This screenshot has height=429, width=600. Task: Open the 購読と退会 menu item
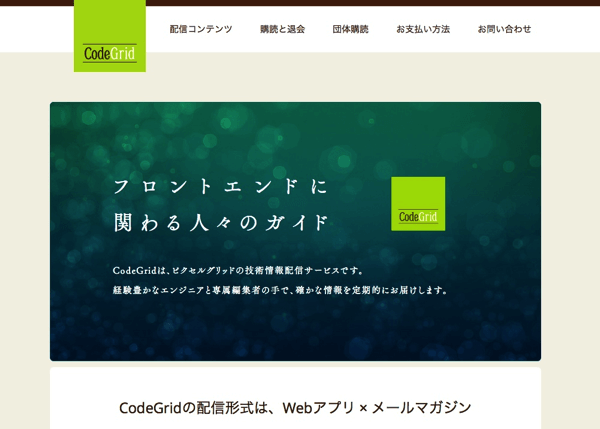click(282, 29)
